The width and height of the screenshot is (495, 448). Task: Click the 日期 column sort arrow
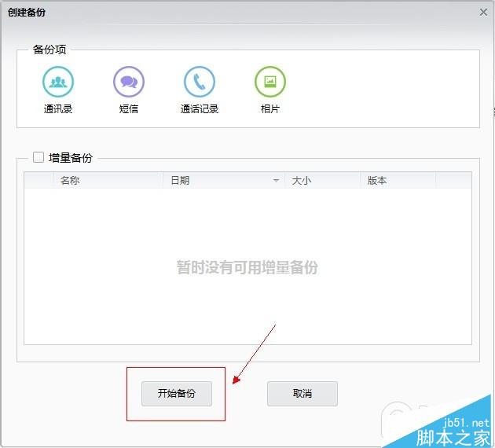coord(276,181)
